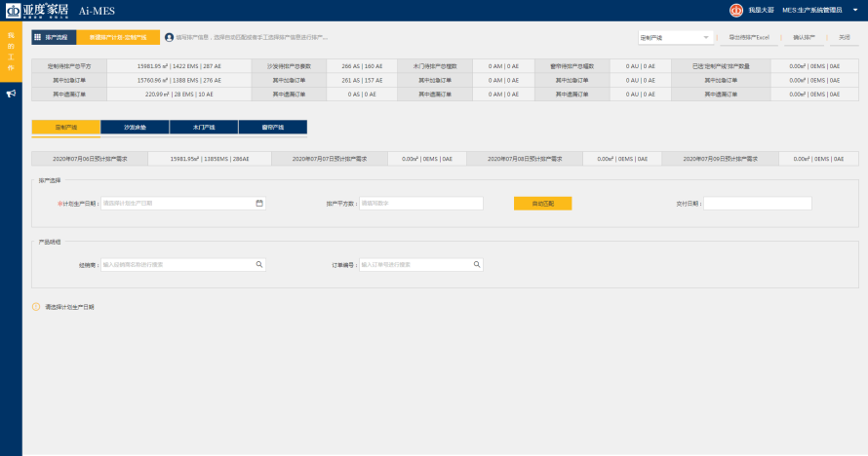Click the 导出待排产Excel button
The height and width of the screenshot is (456, 868).
pos(749,38)
